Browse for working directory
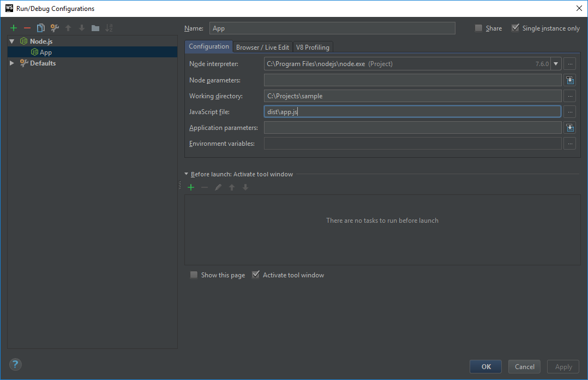This screenshot has width=588, height=380. [570, 96]
